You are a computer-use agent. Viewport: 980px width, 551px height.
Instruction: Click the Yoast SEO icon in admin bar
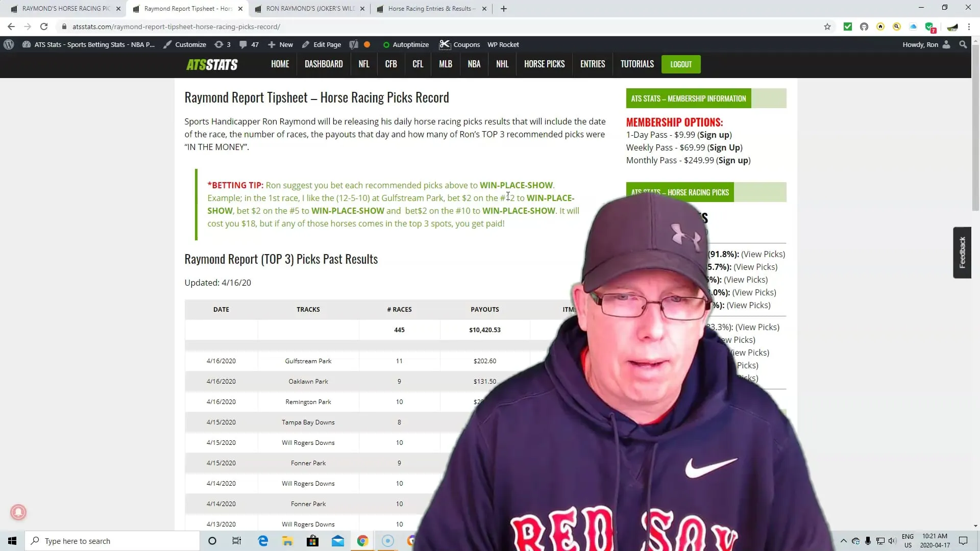(353, 44)
